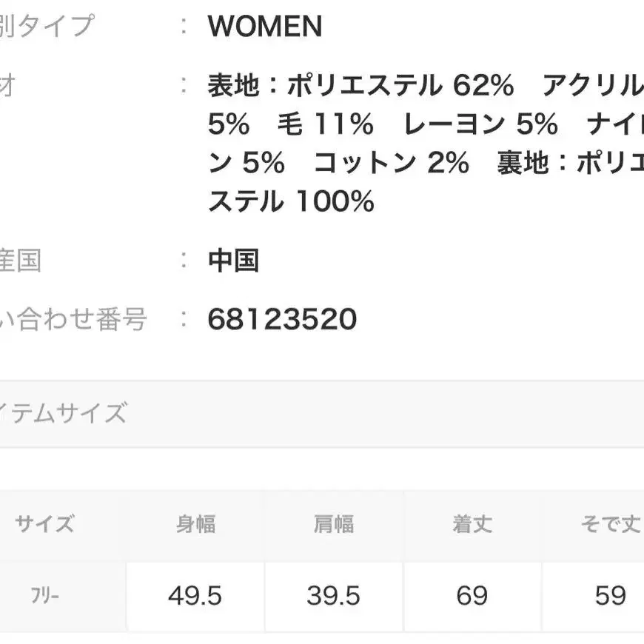The height and width of the screenshot is (644, 644).
Task: Select the 49.5 body width cell
Action: (x=195, y=597)
